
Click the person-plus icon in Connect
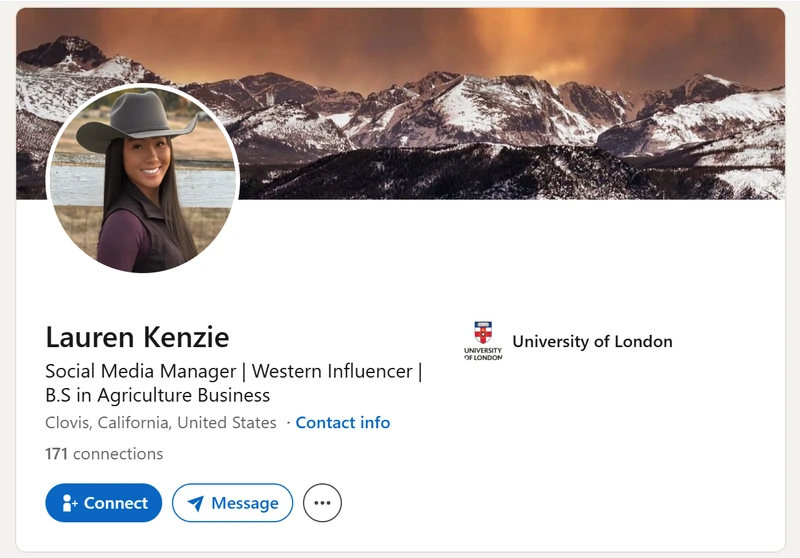69,503
